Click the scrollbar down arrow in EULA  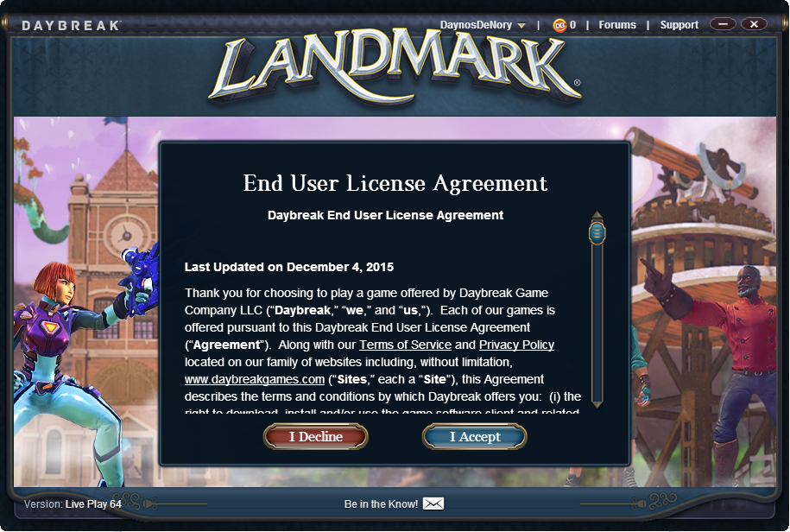point(597,404)
